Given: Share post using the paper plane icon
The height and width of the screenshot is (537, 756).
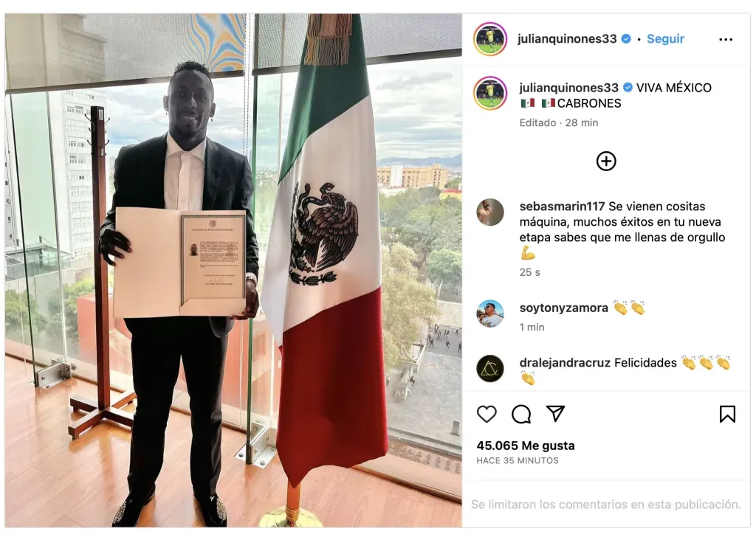Looking at the screenshot, I should [x=555, y=413].
